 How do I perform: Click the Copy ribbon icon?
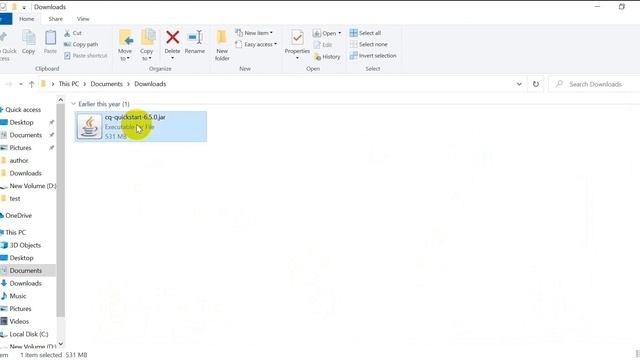pyautogui.click(x=29, y=42)
